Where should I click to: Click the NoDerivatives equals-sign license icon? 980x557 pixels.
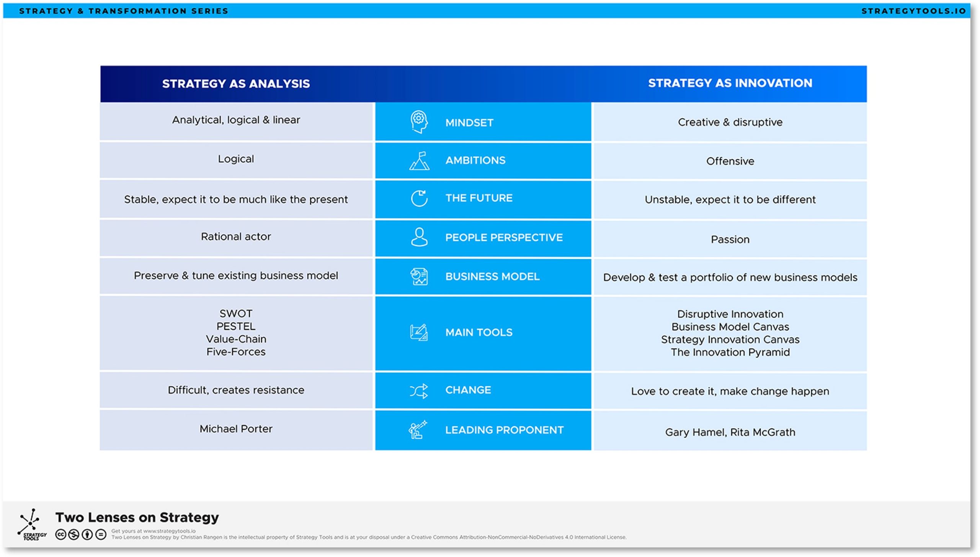click(x=101, y=534)
